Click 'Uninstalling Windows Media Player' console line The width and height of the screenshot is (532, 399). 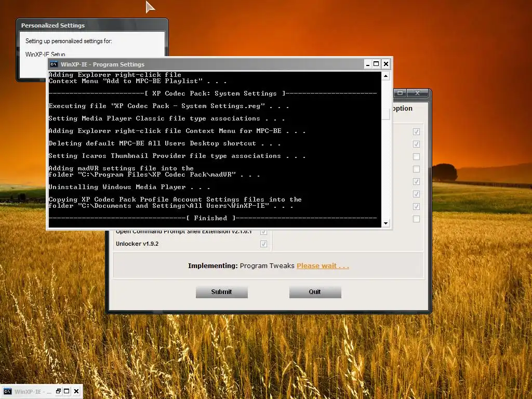click(129, 187)
